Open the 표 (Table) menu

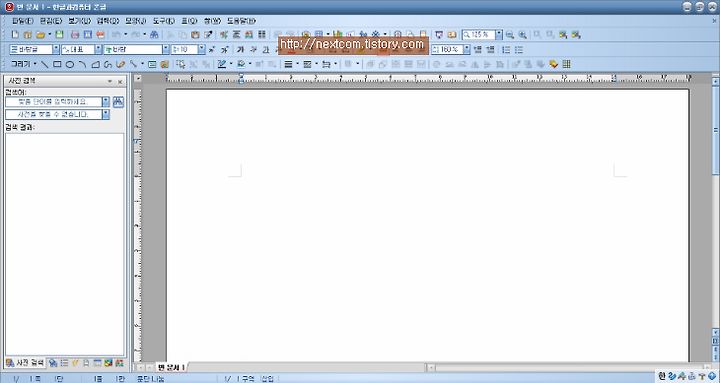[189, 21]
